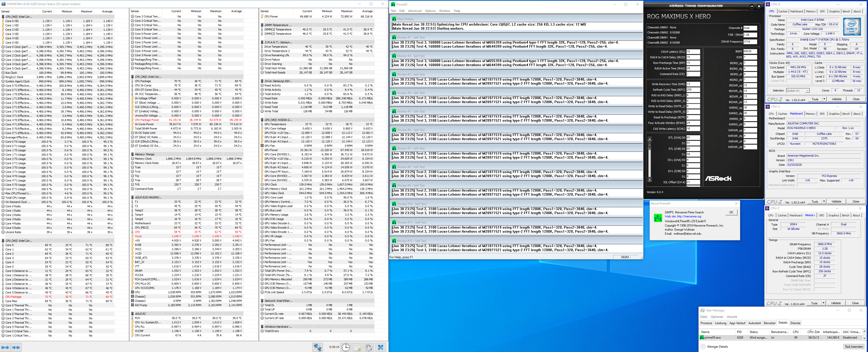Click HWiNFO clock reset timer icon
Screen dimensions: 868x352
[346, 347]
